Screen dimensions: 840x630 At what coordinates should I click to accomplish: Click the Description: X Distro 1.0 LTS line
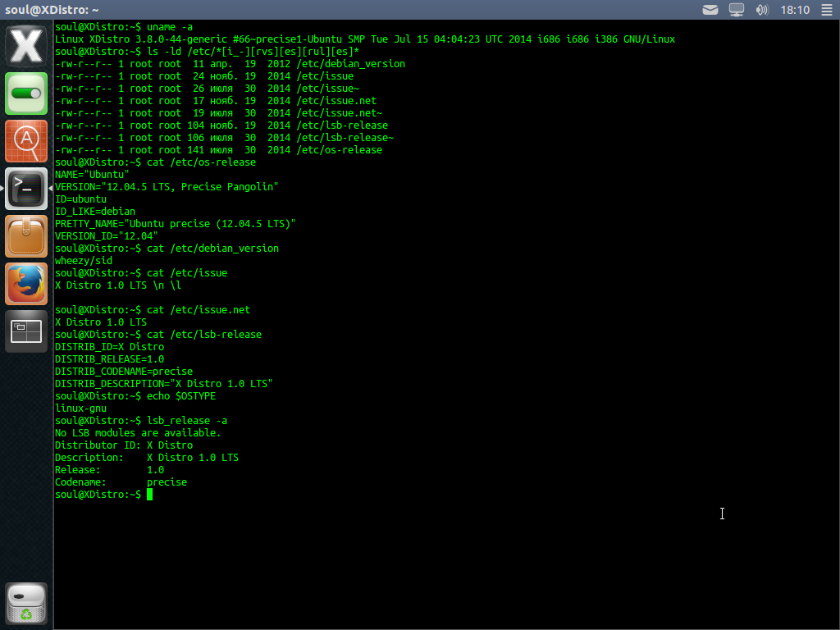147,458
